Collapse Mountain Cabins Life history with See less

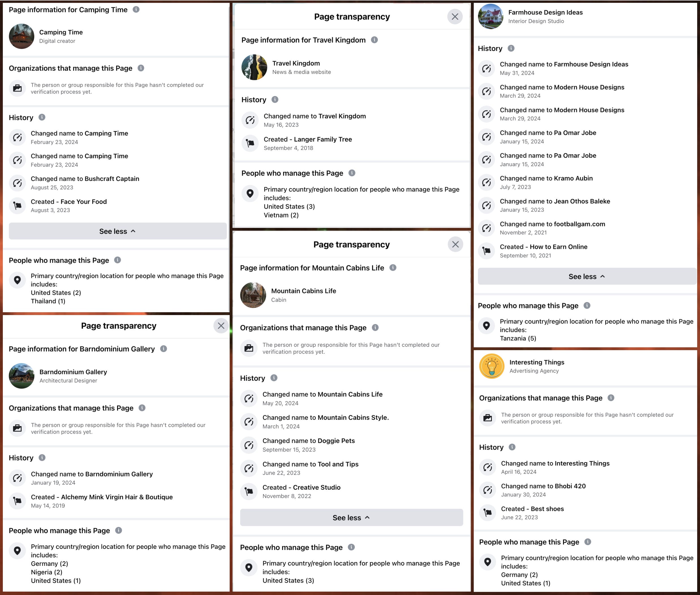(352, 517)
